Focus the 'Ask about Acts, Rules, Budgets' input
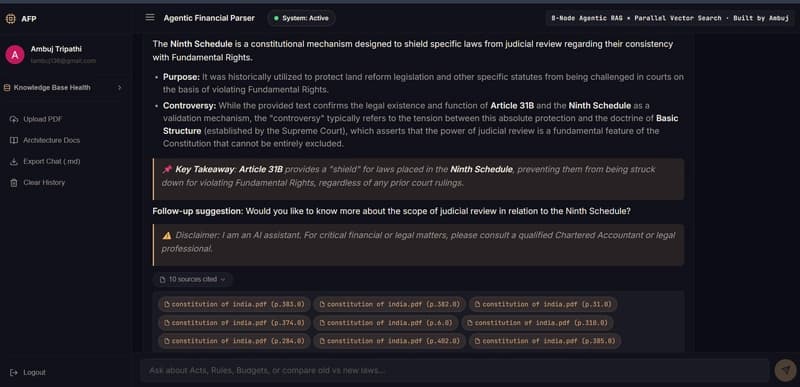This screenshot has height=387, width=800. pyautogui.click(x=455, y=371)
